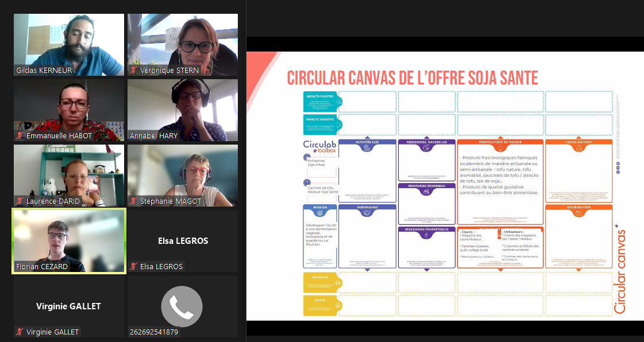Click the Distribution header icon
This screenshot has width=644, height=342.
click(579, 213)
